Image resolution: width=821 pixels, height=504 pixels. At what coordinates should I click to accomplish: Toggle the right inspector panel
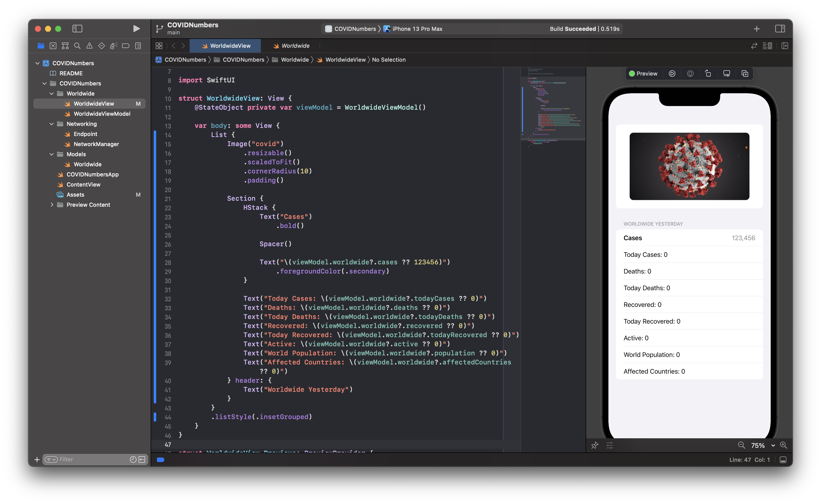coord(780,29)
